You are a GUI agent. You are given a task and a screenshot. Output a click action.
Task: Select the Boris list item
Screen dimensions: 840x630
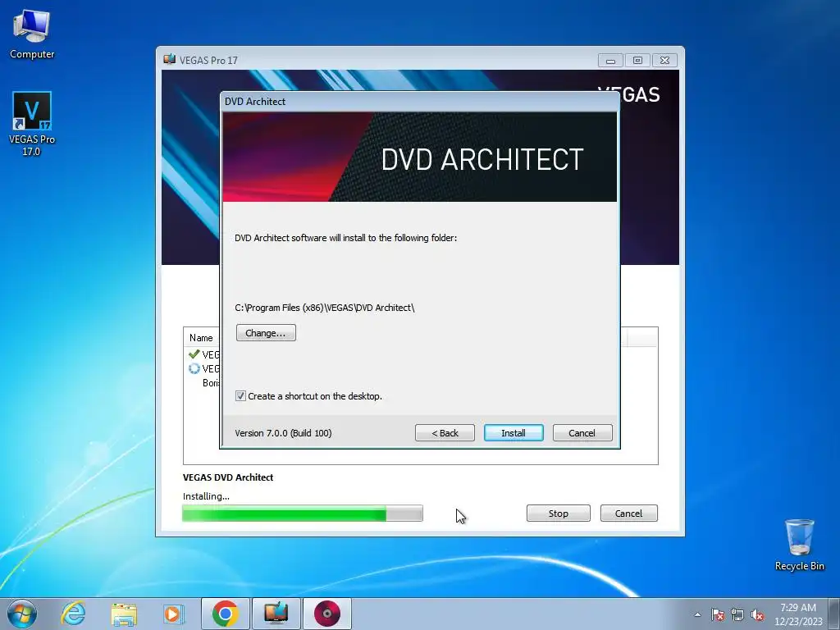tap(211, 382)
